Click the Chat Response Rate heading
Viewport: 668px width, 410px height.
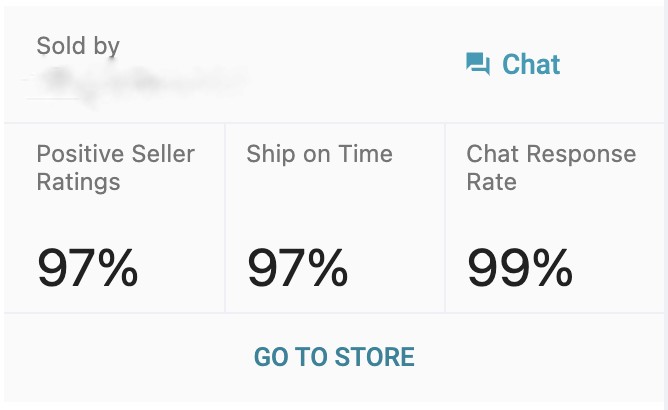[x=551, y=167]
